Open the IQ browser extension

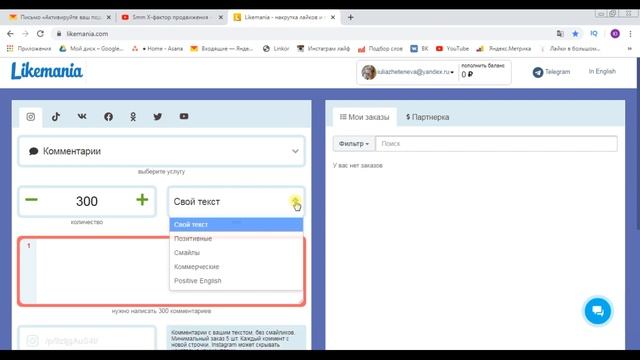(x=594, y=34)
